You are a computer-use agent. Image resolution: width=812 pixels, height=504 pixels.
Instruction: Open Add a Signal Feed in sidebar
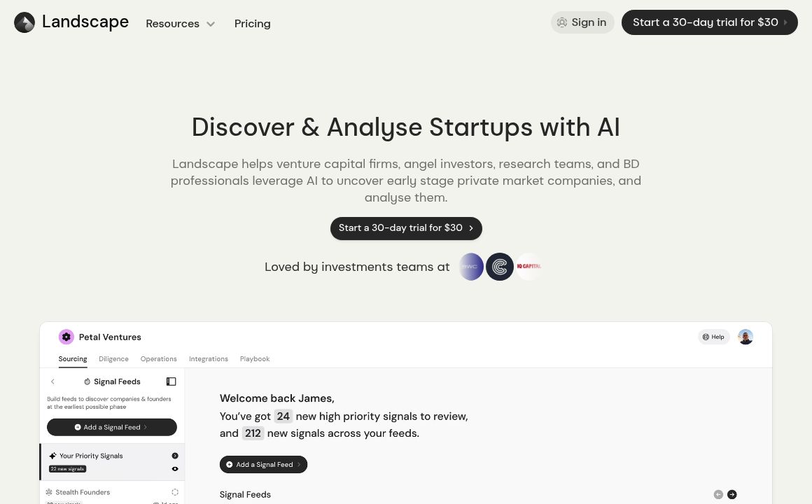[112, 427]
